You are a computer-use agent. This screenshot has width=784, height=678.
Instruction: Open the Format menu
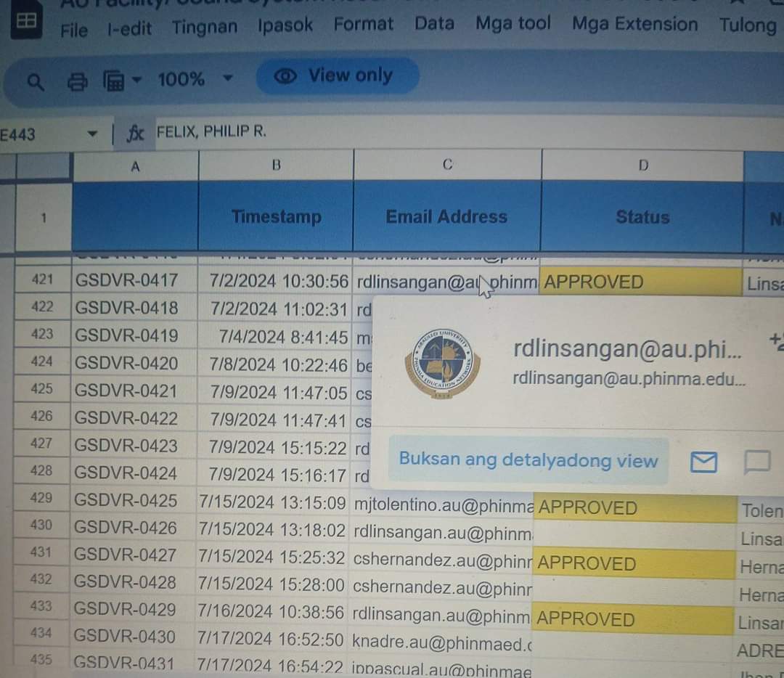pos(364,24)
